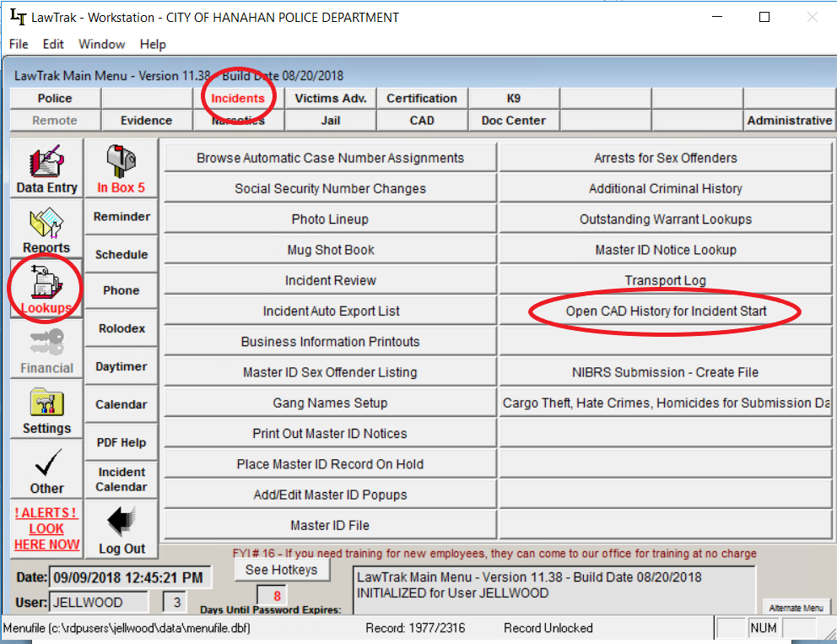Open the Rolodex button
837x644 pixels.
(121, 328)
